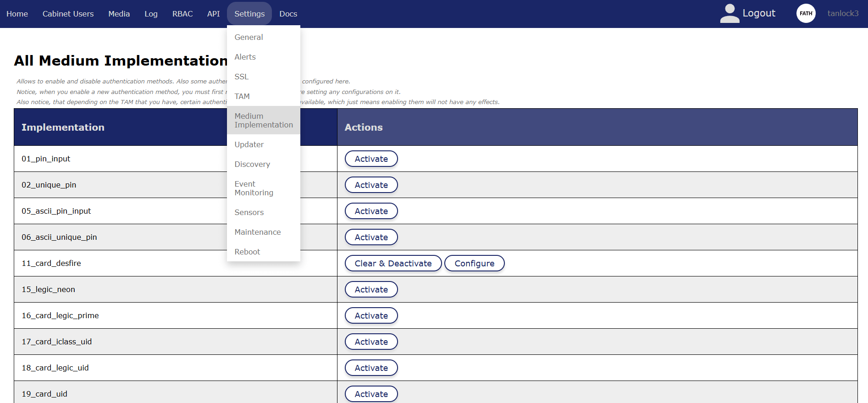Click the tanlock3 username label

[843, 13]
